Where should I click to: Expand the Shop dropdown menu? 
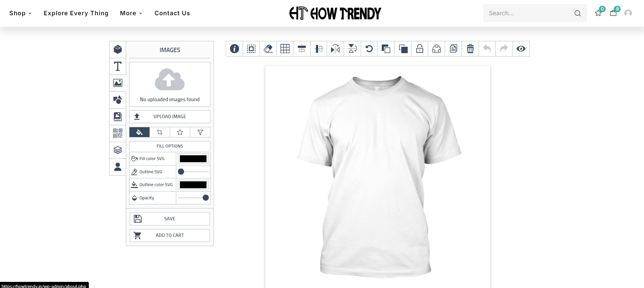(x=20, y=13)
